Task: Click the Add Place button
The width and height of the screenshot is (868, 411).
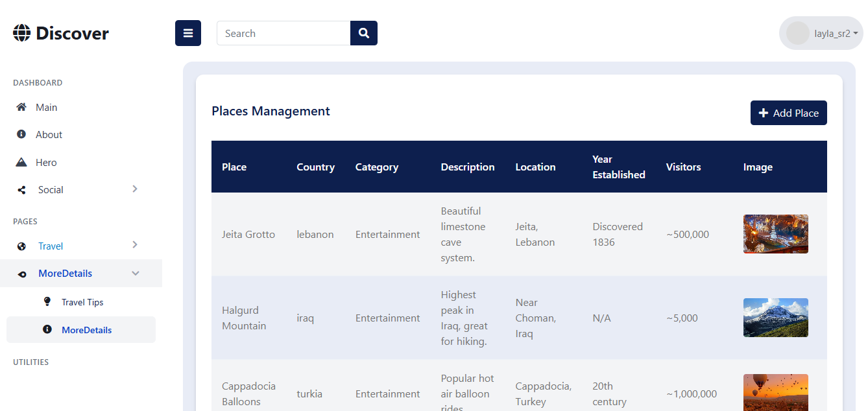Action: pos(788,113)
